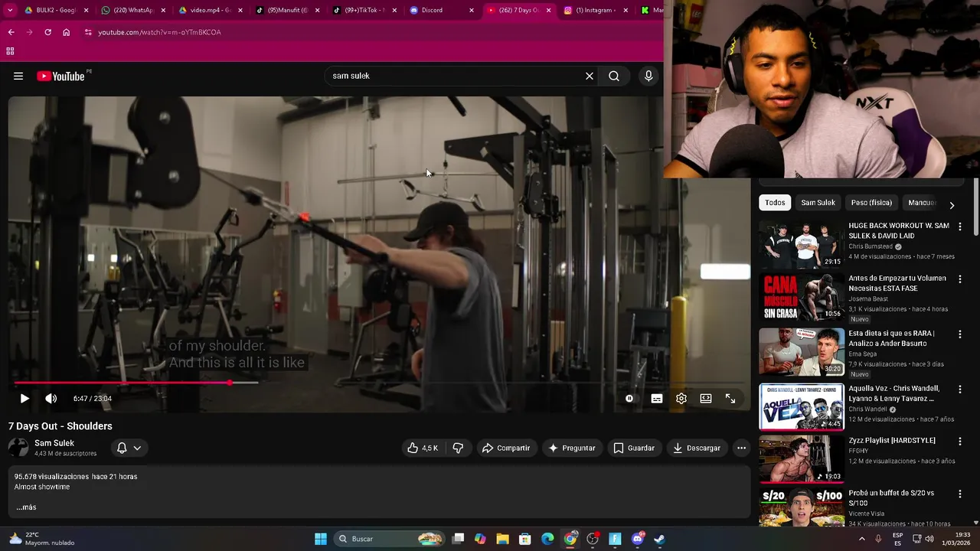Open the player settings gear
This screenshot has width=980, height=551.
pos(681,398)
